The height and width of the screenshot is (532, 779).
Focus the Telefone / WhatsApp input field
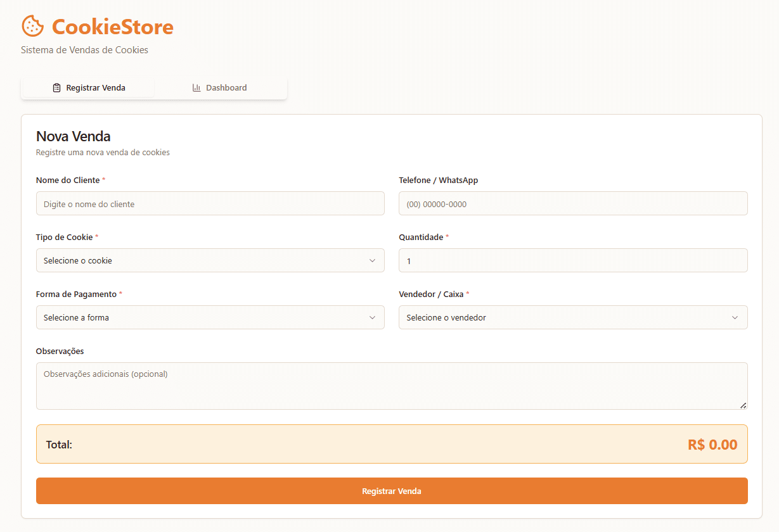pyautogui.click(x=573, y=203)
